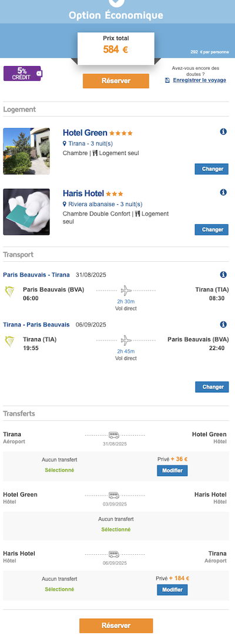Click the save icon beside Enregistrer le voyage
Viewport: 235px width, 644px height.
[167, 80]
